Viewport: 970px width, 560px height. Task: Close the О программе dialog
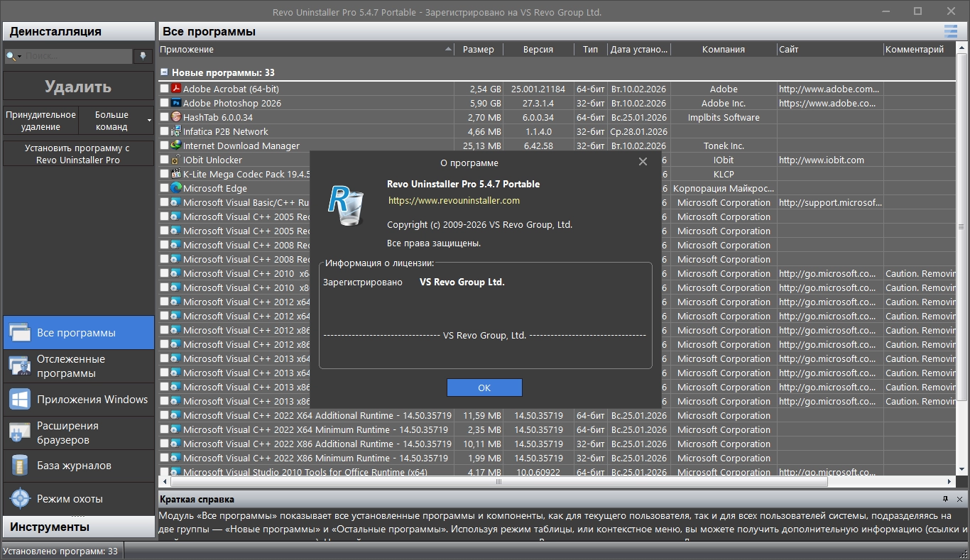tap(643, 162)
